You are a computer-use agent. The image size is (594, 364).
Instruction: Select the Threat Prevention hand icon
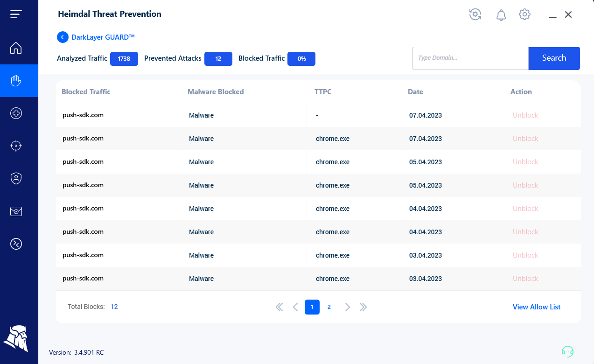[x=15, y=80]
